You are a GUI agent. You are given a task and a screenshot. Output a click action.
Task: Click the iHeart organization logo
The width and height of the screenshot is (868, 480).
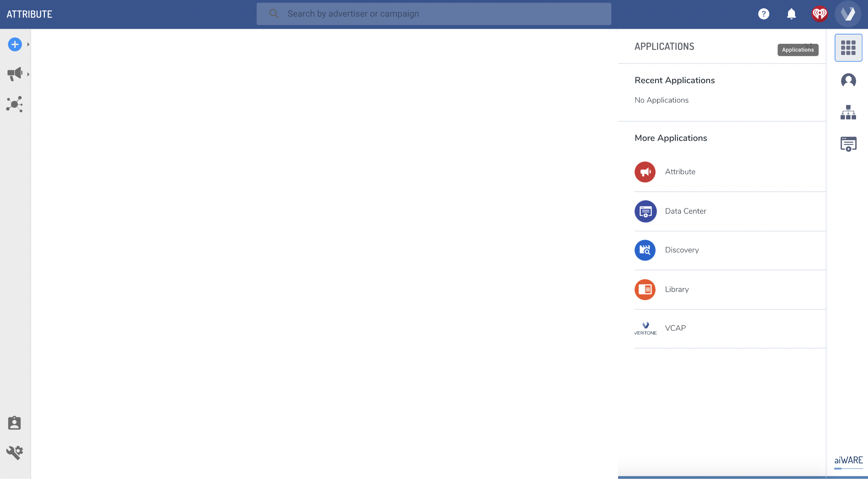pos(819,14)
